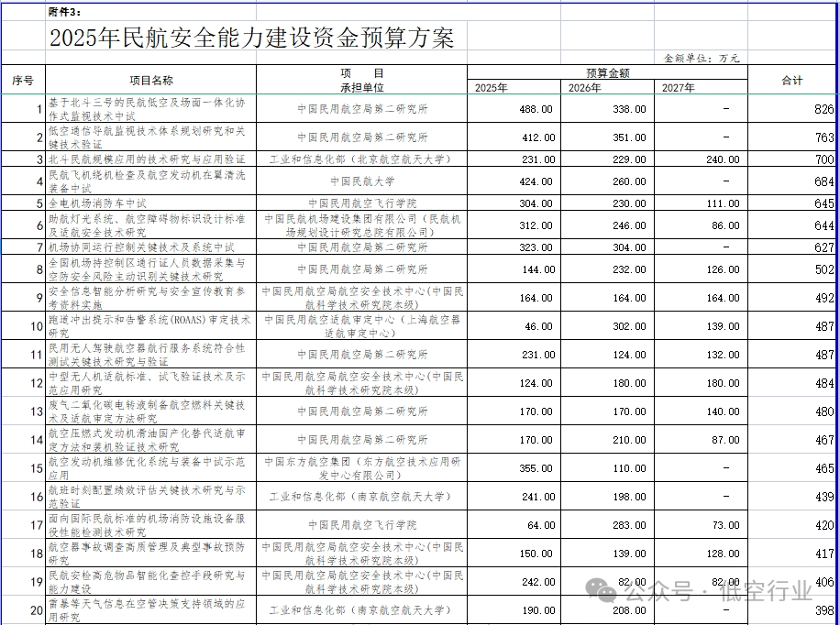
Task: Click the 283.00 value in row 17
Action: [607, 524]
